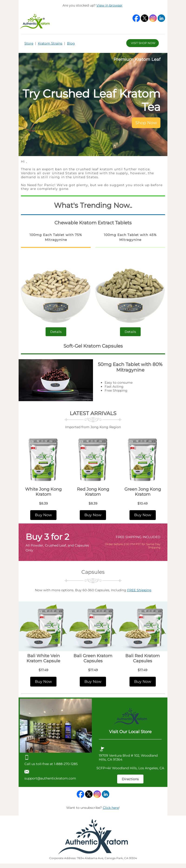The width and height of the screenshot is (186, 868).
Task: Click the soft-gel capsules bowl image
Action: [56, 380]
